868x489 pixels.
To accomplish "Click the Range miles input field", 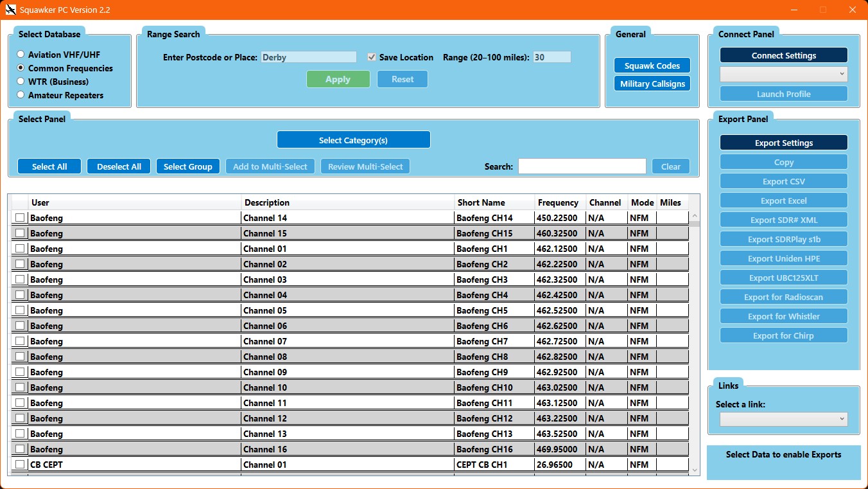I will click(x=551, y=57).
